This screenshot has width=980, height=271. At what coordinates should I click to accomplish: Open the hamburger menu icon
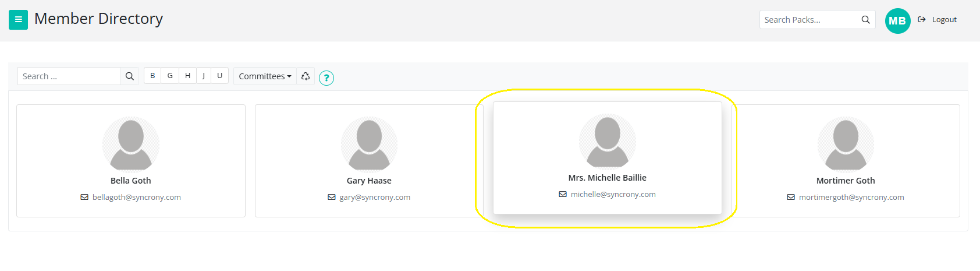(x=18, y=20)
